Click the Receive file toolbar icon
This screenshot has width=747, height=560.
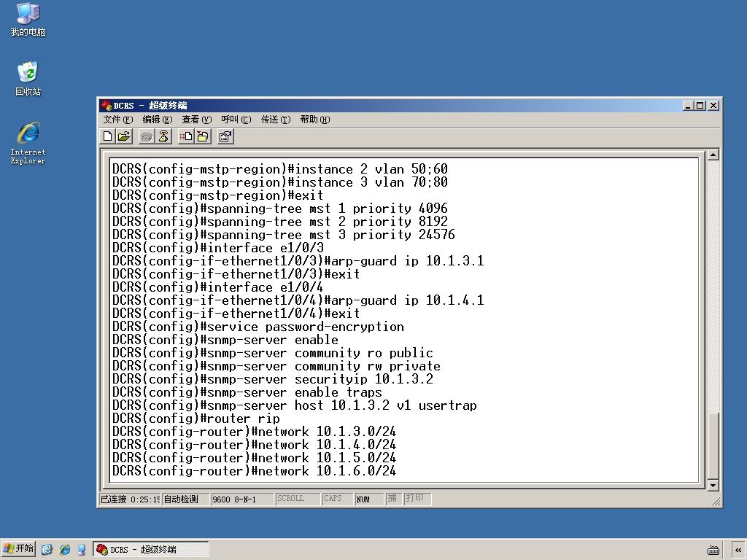coord(203,136)
